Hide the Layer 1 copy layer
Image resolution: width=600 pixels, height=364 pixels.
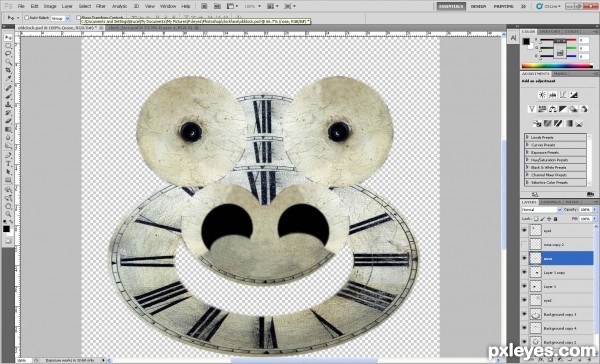[x=524, y=273]
